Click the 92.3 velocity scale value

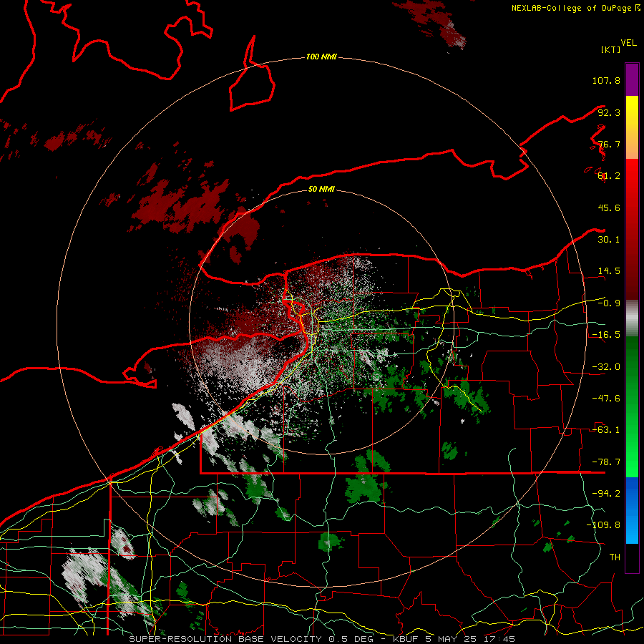coord(609,112)
